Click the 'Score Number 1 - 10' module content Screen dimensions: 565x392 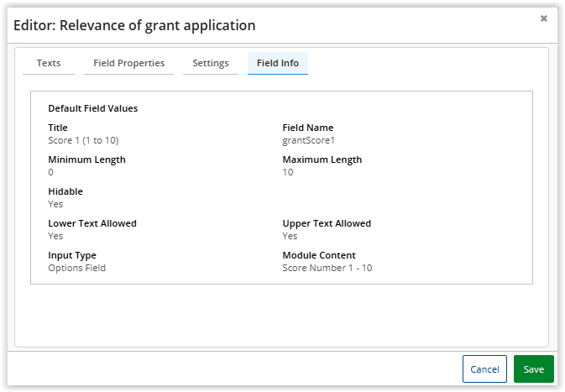pyautogui.click(x=327, y=268)
